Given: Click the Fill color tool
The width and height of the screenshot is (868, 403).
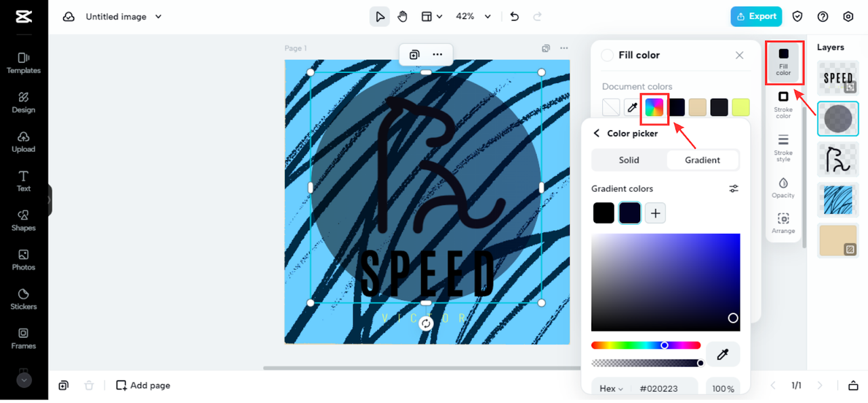Looking at the screenshot, I should pos(784,62).
